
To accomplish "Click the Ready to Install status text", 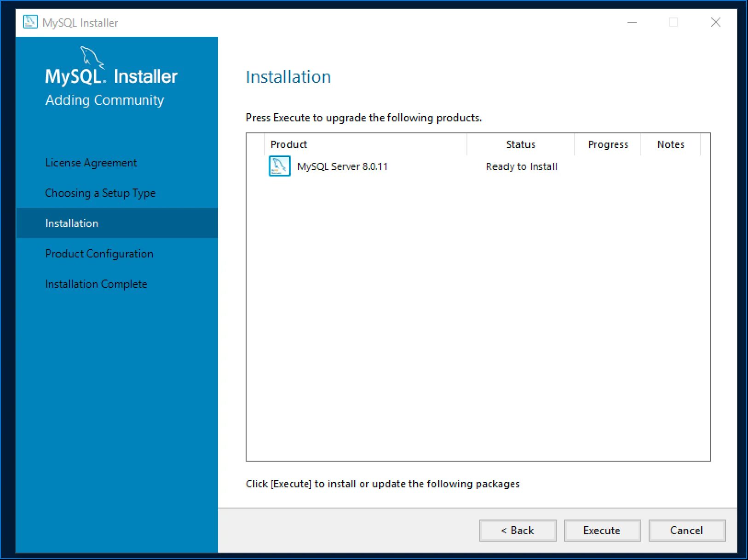I will coord(521,166).
